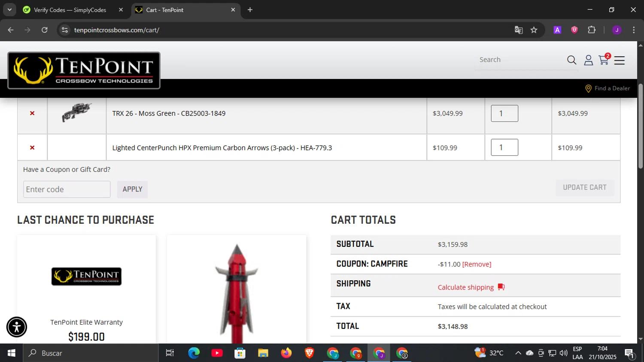Viewport: 644px width, 362px height.
Task: Remove Lighted CenterPunch arrows from cart
Action: (x=32, y=148)
